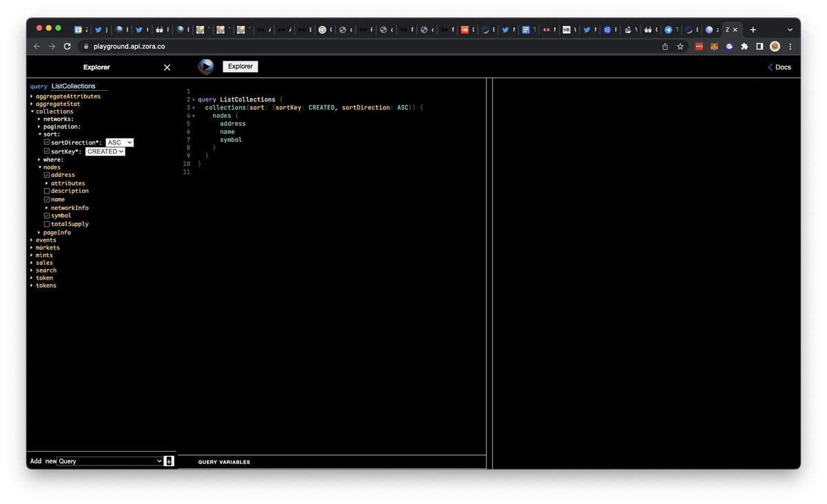827x504 pixels.
Task: Click the plus icon to add a new query
Action: [x=169, y=461]
